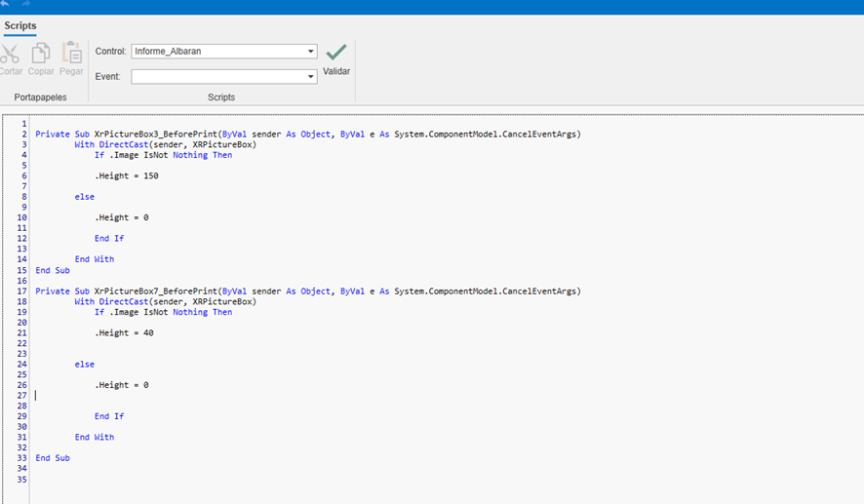Click 'With DirectCast' on line 18

pyautogui.click(x=111, y=302)
